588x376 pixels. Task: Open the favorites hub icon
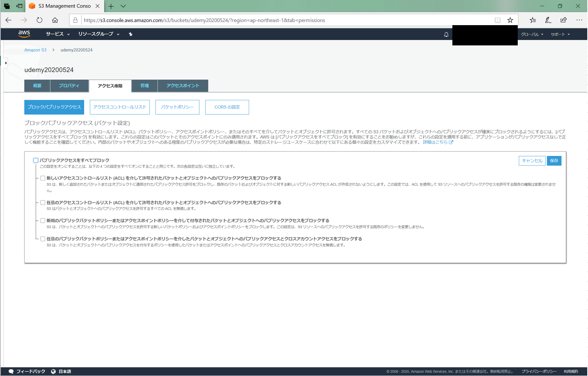[x=533, y=20]
